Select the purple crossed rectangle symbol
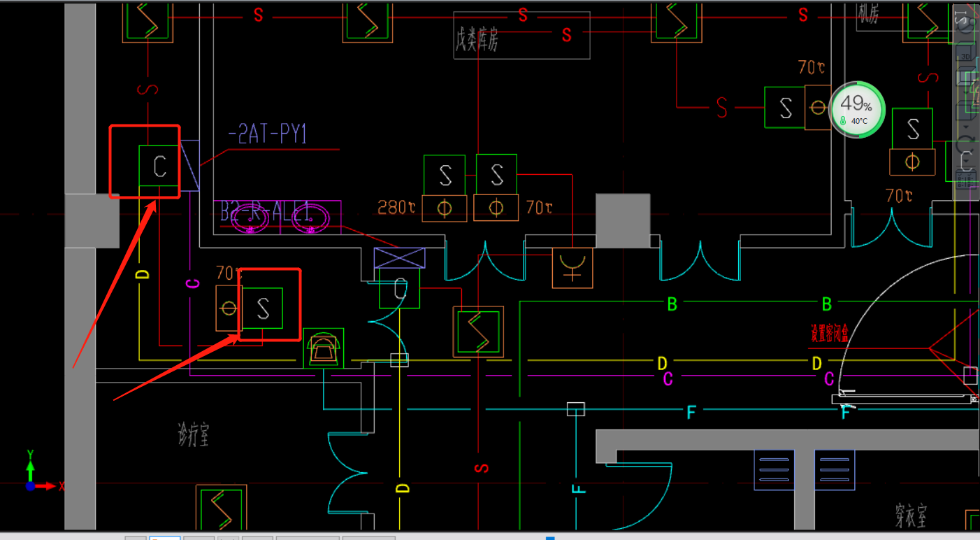980x540 pixels. tap(399, 257)
